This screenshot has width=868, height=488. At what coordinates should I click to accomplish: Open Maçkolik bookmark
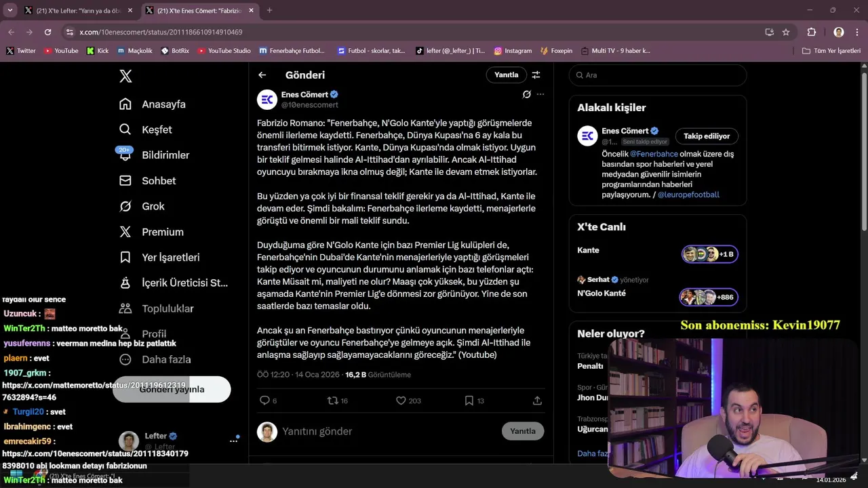[x=134, y=51]
